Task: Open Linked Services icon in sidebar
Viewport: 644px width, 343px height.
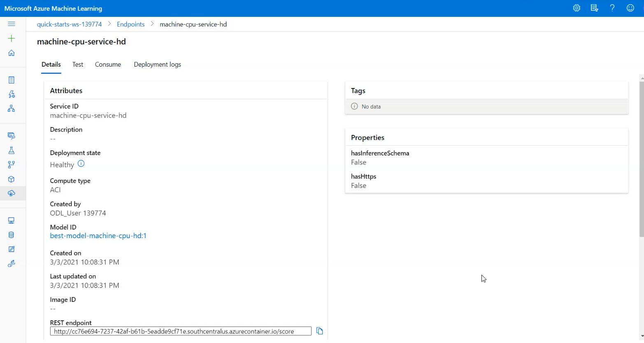Action: tap(12, 264)
